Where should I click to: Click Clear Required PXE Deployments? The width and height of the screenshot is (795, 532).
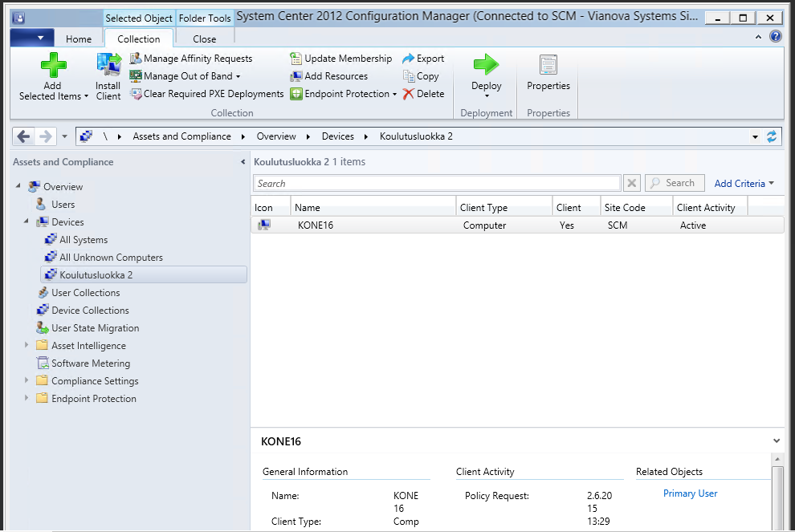tap(207, 94)
